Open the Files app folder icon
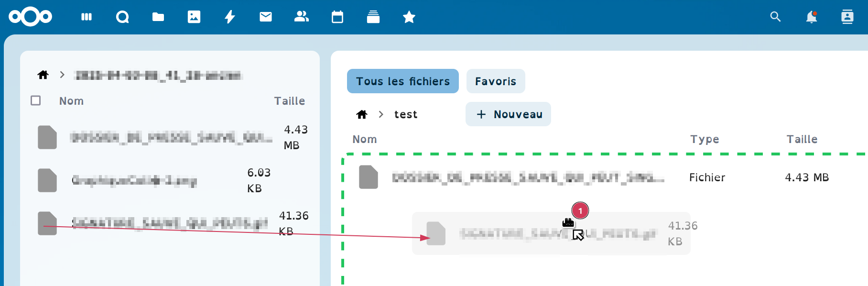Viewport: 868px width, 286px height. point(158,17)
